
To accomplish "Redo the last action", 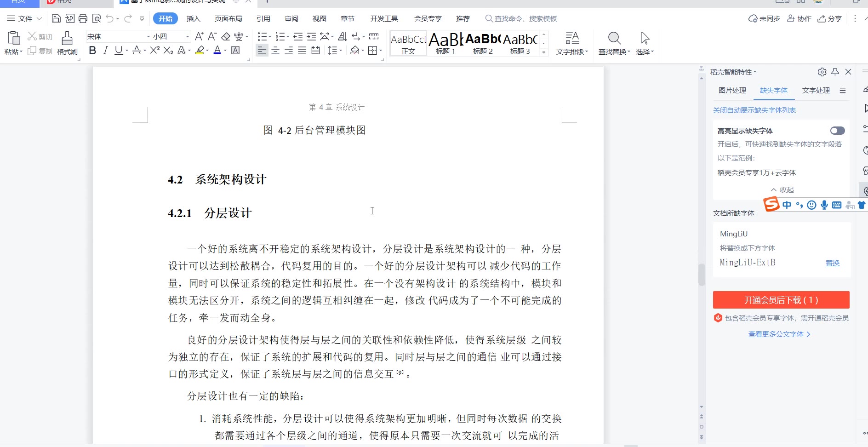I will (128, 18).
